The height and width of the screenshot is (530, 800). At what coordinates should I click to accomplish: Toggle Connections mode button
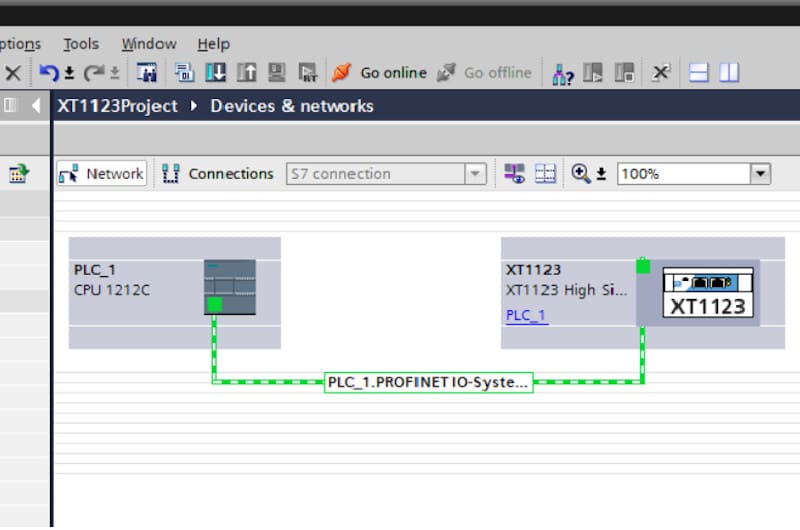point(218,173)
